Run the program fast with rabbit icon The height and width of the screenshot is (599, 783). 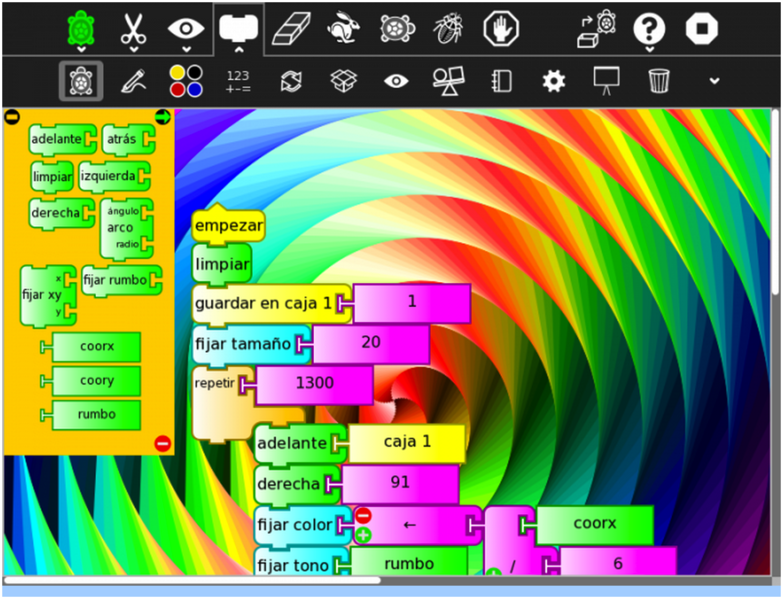pos(342,28)
